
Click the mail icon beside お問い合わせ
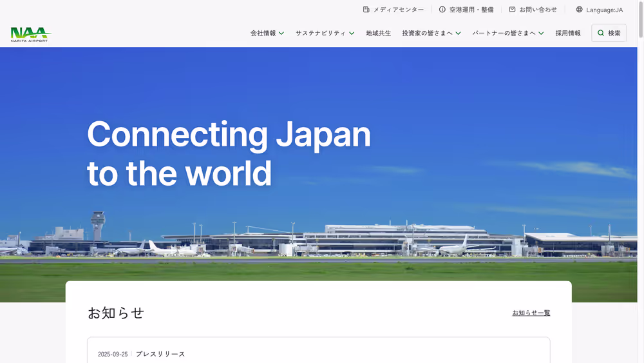512,10
